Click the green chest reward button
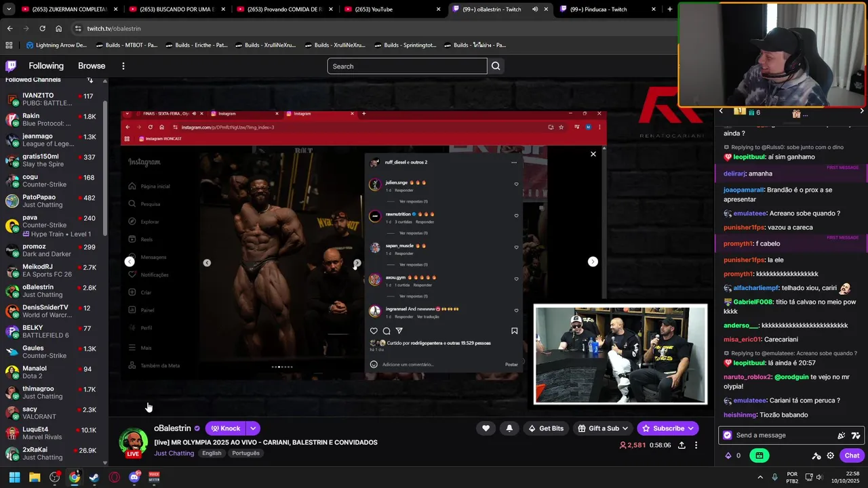868x488 pixels. [759, 455]
